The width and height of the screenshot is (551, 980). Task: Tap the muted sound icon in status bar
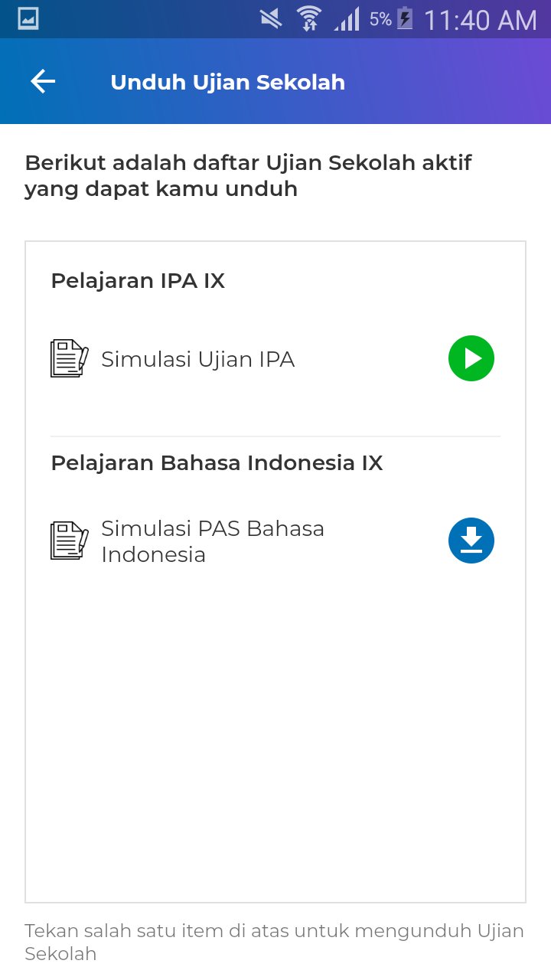pyautogui.click(x=270, y=19)
